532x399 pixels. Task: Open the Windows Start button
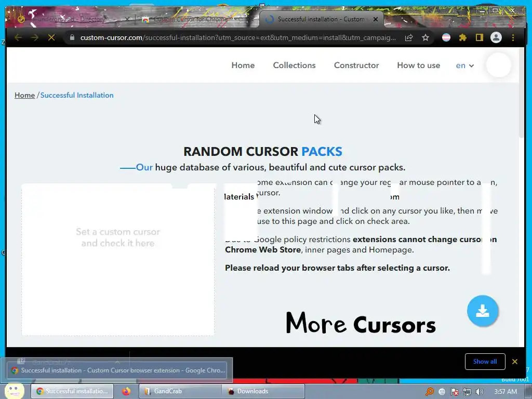click(14, 391)
